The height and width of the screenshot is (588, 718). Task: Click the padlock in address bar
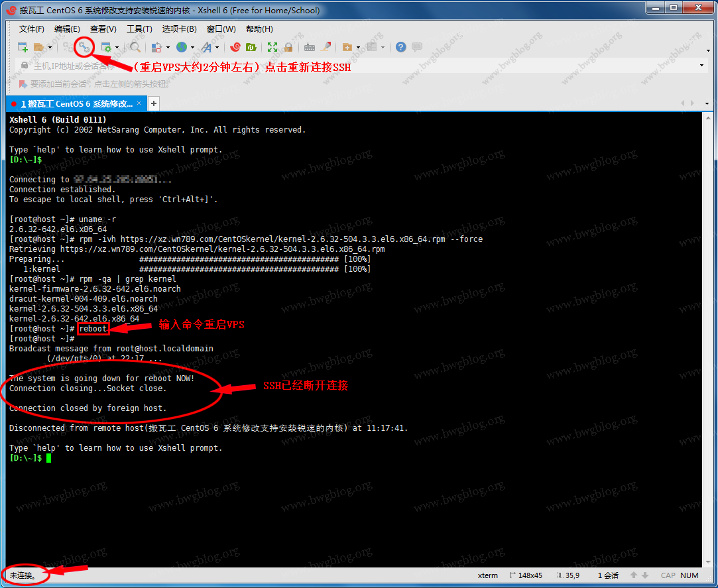click(x=25, y=66)
